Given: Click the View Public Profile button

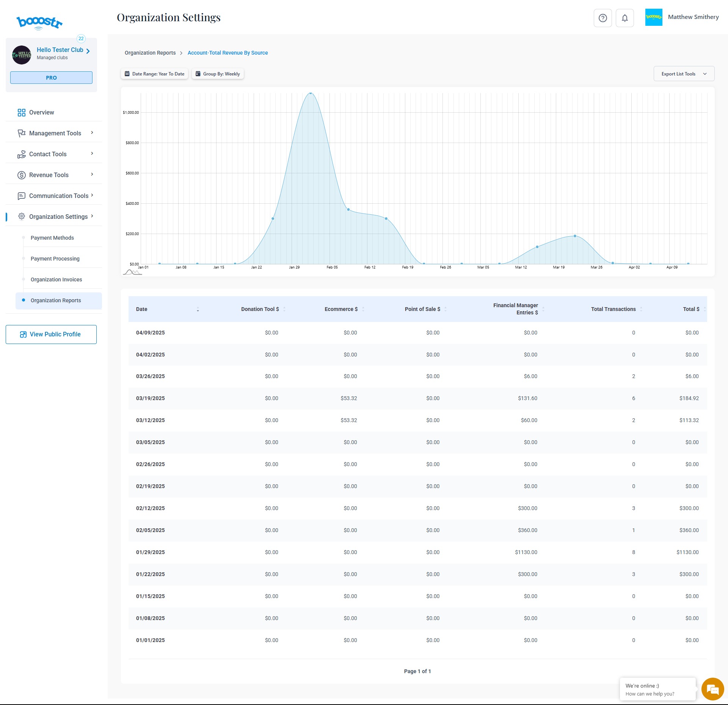Looking at the screenshot, I should pyautogui.click(x=51, y=334).
